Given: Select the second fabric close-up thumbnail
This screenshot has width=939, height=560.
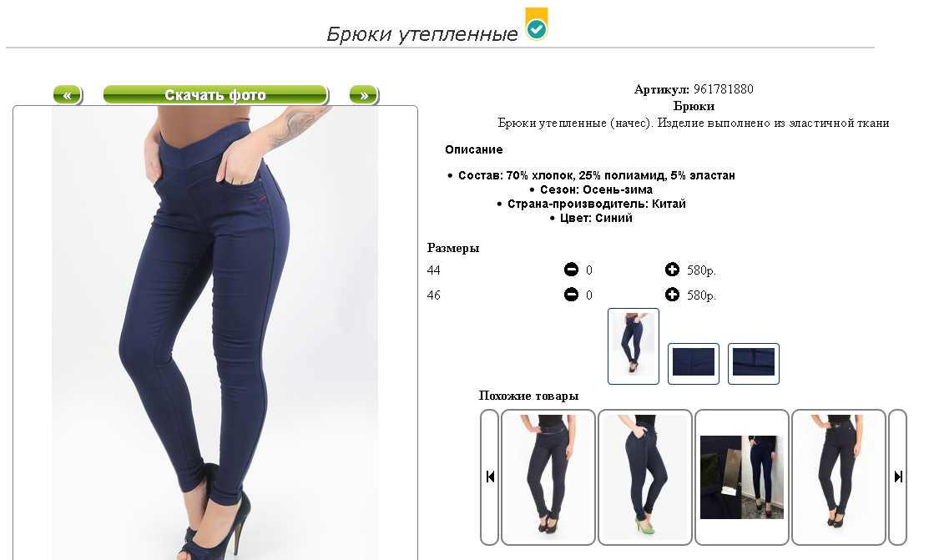Looking at the screenshot, I should 694,364.
